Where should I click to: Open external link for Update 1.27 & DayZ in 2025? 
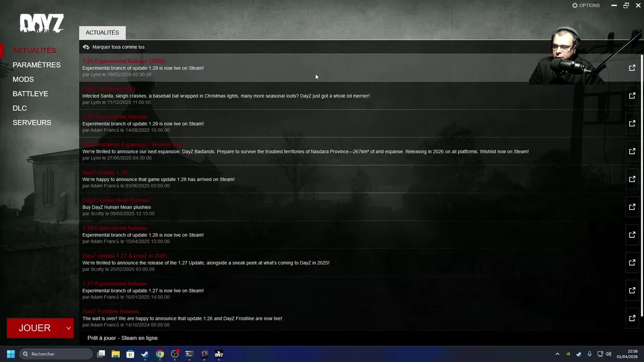pos(632,262)
